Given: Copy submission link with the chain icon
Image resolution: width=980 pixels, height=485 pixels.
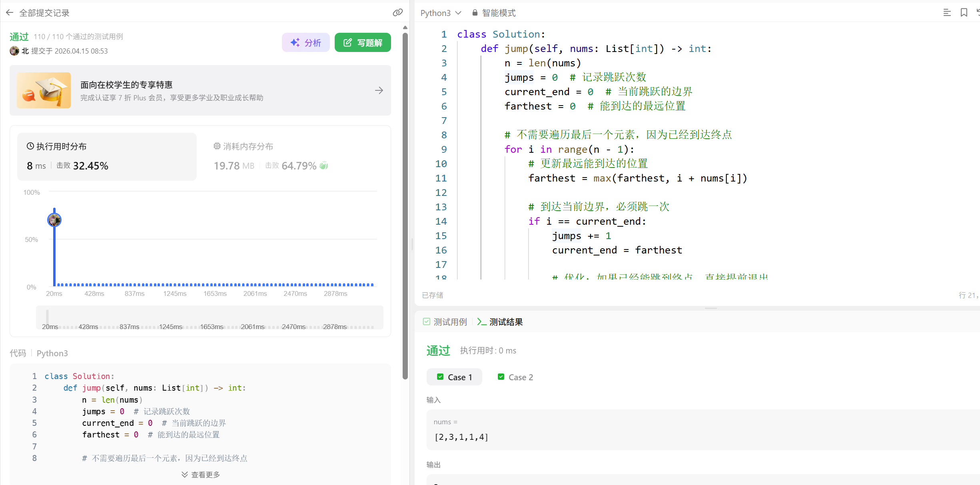Looking at the screenshot, I should [397, 13].
